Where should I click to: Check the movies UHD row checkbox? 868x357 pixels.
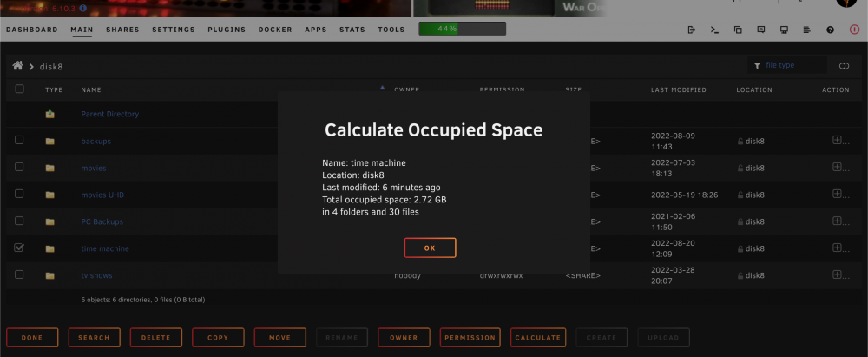(19, 194)
